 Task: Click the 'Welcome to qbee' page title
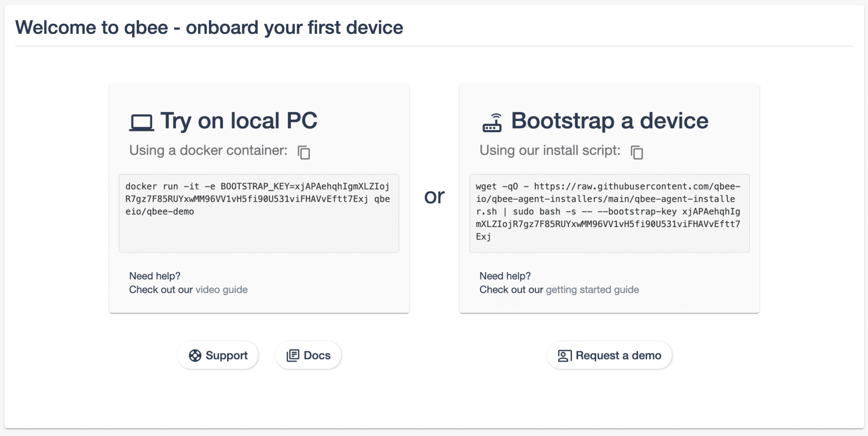[x=209, y=28]
